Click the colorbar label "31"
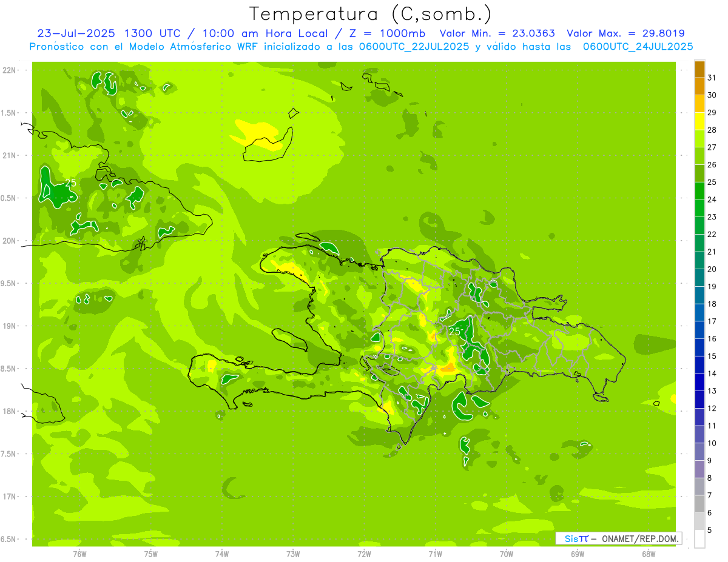Viewport: 728px width, 562px height. (712, 77)
